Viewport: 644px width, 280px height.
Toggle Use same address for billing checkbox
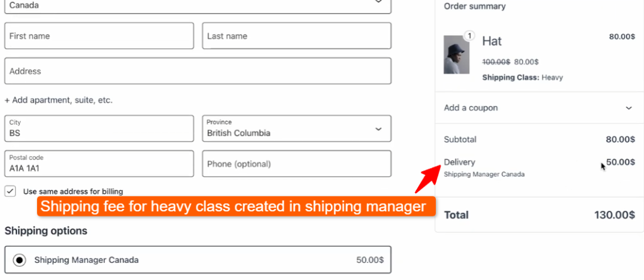[10, 191]
